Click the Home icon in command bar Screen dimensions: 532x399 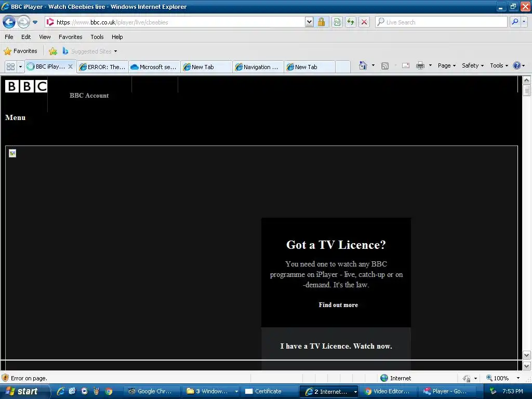[363, 65]
